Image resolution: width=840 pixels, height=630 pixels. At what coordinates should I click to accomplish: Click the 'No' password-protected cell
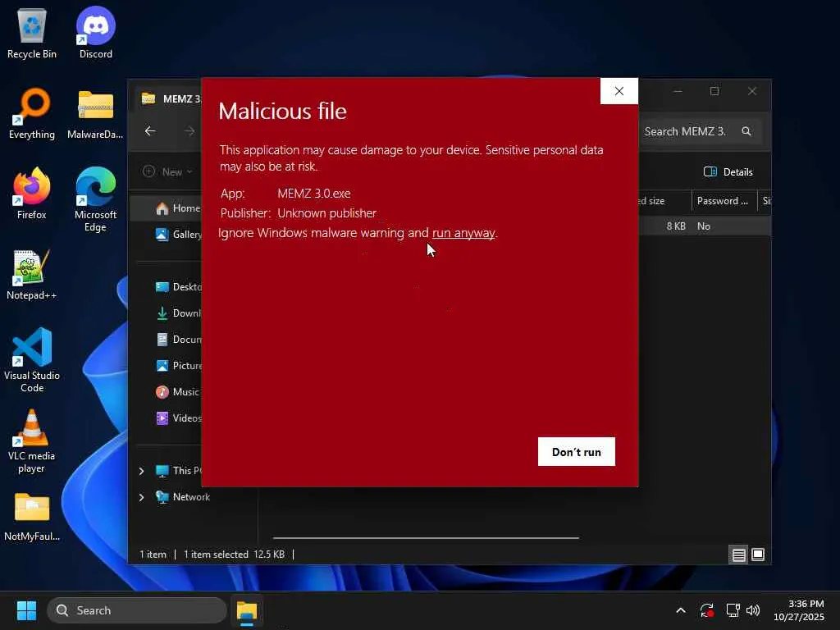pyautogui.click(x=704, y=226)
